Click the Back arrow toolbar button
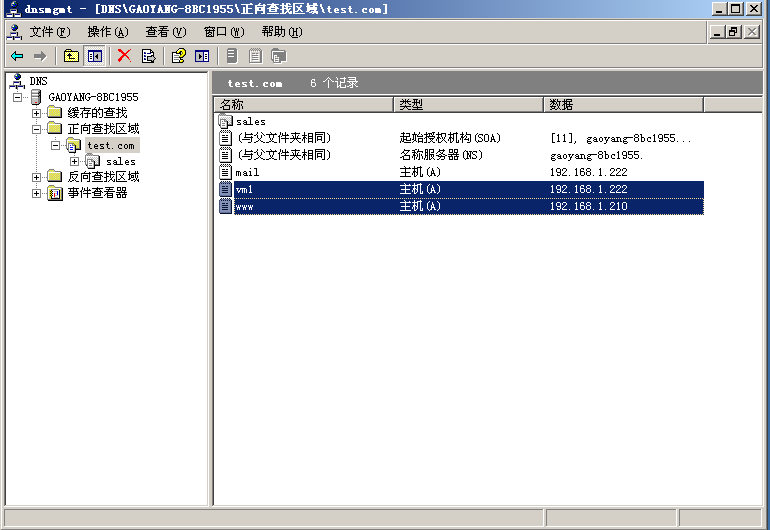 tap(17, 56)
